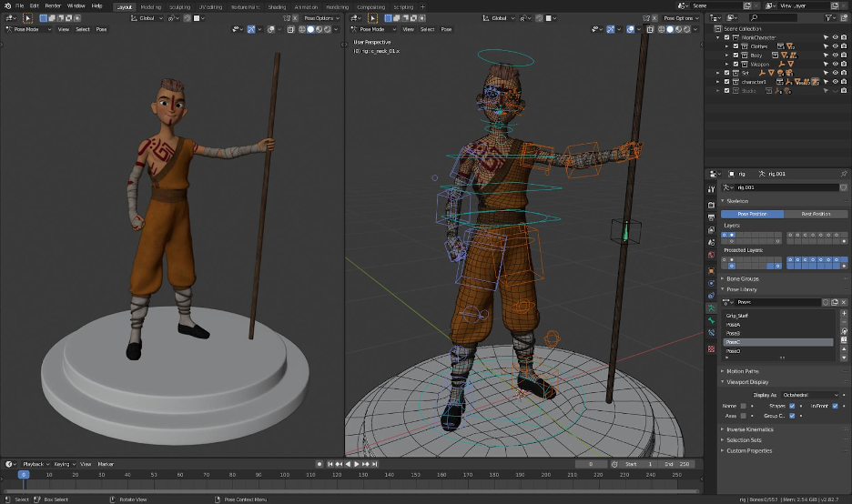Viewport: 852px width, 504px height.
Task: Hide the Clothes collection in viewport
Action: 835,46
